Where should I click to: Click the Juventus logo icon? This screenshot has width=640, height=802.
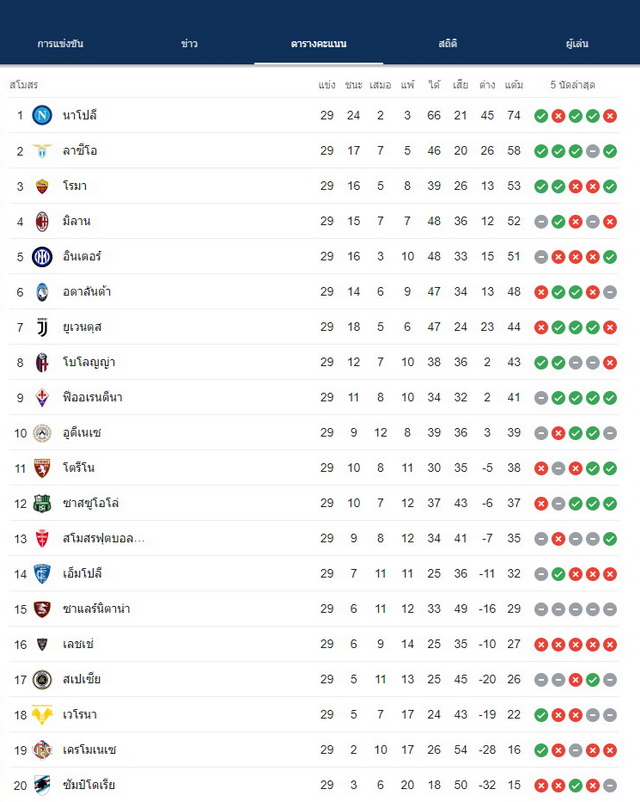coord(42,327)
